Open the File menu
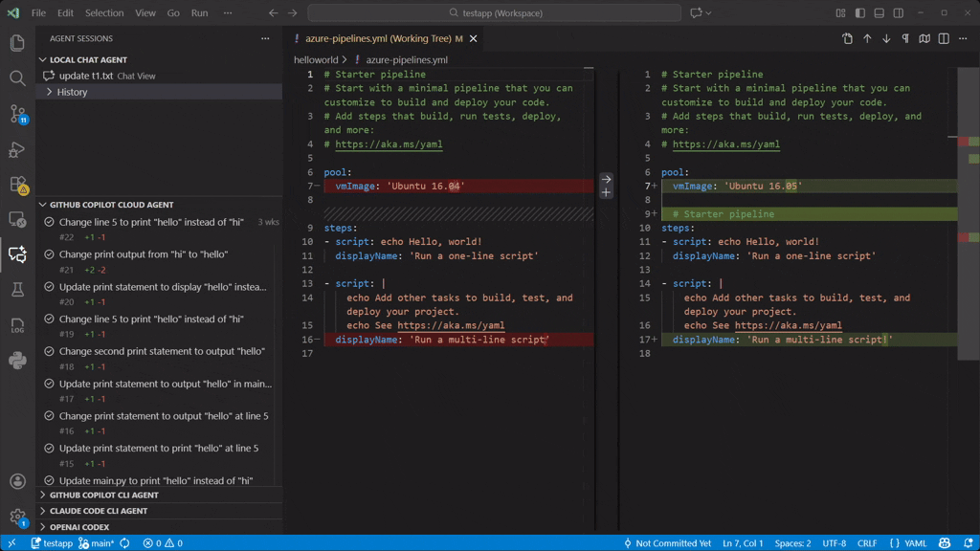Screen dimensions: 980x551 [x=38, y=12]
